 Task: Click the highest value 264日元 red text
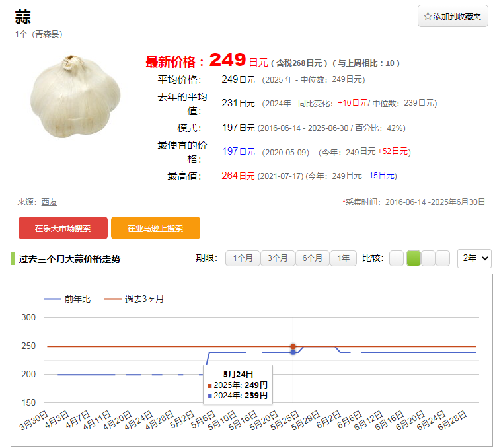pos(238,176)
